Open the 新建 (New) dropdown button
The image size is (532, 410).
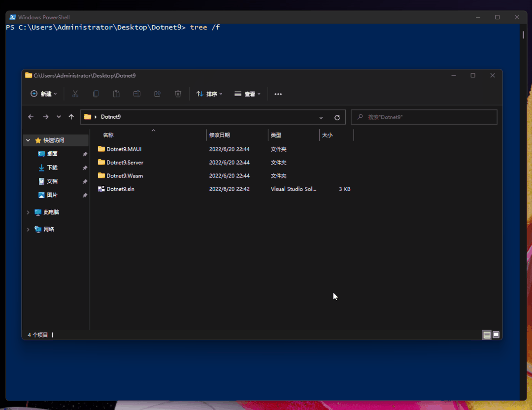(x=44, y=94)
